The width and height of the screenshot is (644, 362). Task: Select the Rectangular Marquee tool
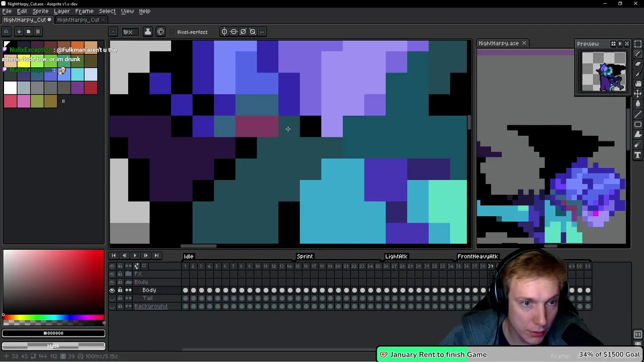tap(638, 44)
